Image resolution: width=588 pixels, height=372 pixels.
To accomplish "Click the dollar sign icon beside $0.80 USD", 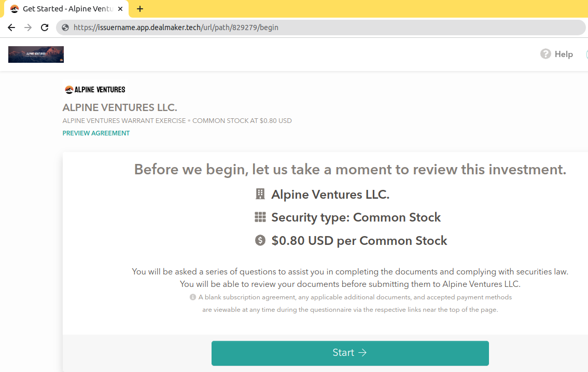I will 260,240.
